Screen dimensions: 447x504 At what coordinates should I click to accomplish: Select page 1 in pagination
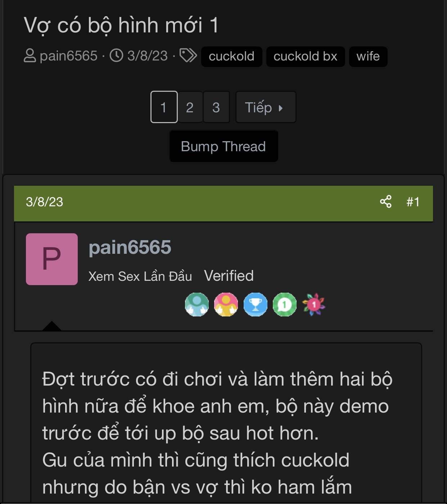164,107
